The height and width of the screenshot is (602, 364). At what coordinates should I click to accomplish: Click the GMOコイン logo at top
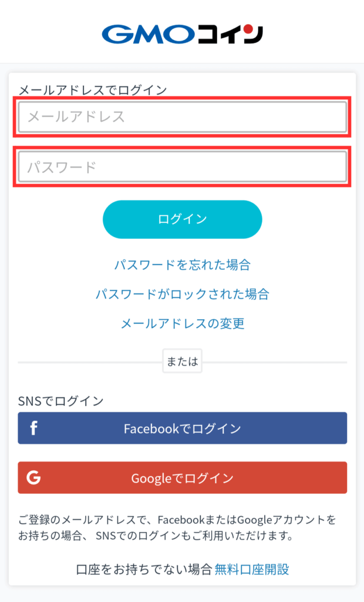[x=182, y=34]
